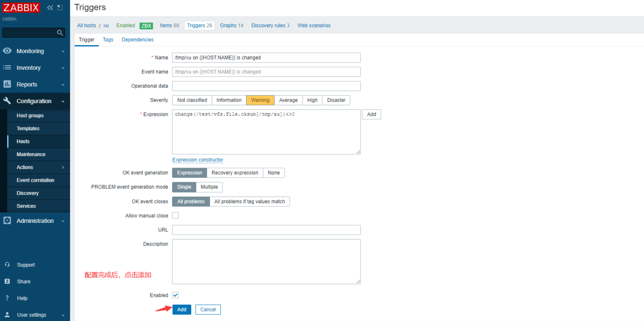Click the Cancel button
Screen dimensions: 644x321
[x=208, y=310]
